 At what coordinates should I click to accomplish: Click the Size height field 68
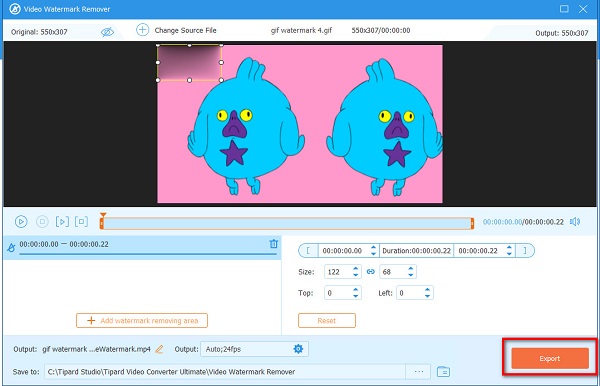pos(393,272)
